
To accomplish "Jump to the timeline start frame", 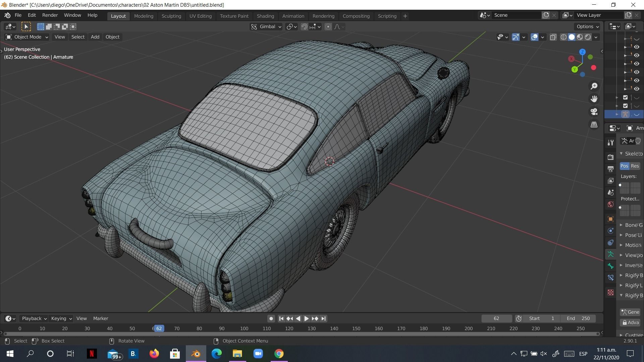I will click(x=281, y=319).
